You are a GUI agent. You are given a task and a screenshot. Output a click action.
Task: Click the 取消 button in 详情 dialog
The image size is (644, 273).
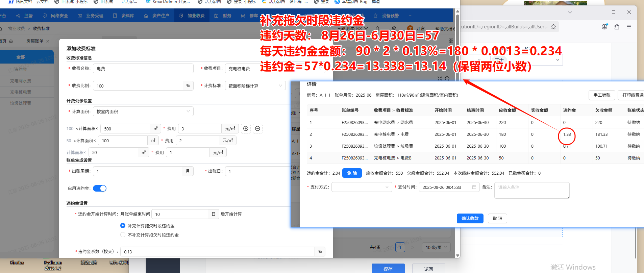tap(497, 218)
